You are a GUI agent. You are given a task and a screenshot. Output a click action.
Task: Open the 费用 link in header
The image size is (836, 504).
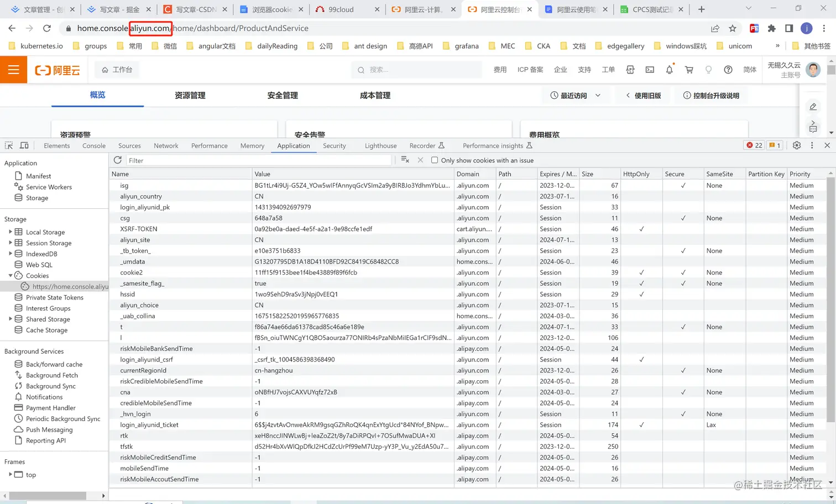[500, 70]
